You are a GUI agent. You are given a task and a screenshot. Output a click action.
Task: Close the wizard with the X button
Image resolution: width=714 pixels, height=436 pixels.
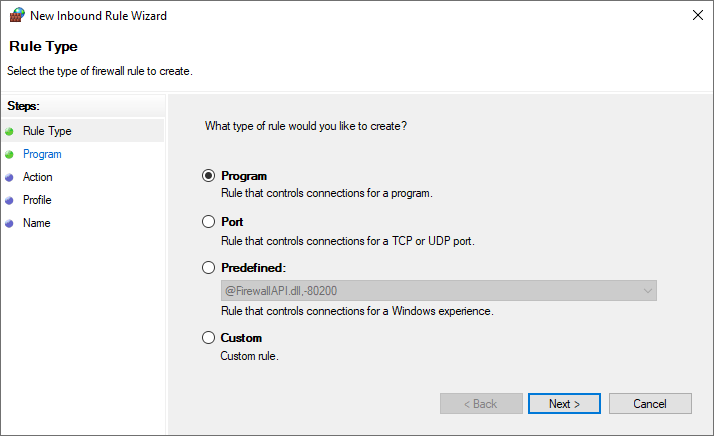[698, 15]
